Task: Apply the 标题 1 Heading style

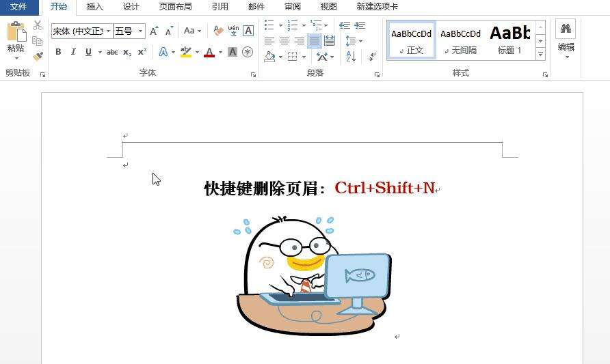Action: point(509,40)
